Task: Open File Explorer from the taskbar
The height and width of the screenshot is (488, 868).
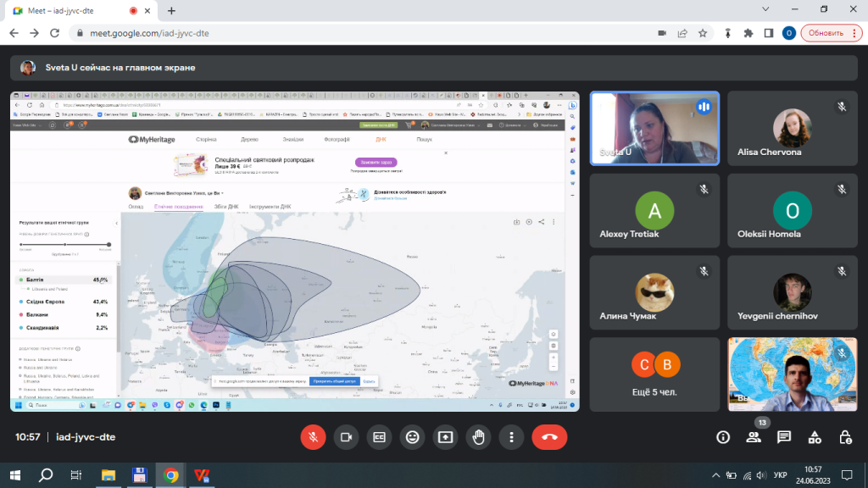Action: pyautogui.click(x=108, y=475)
